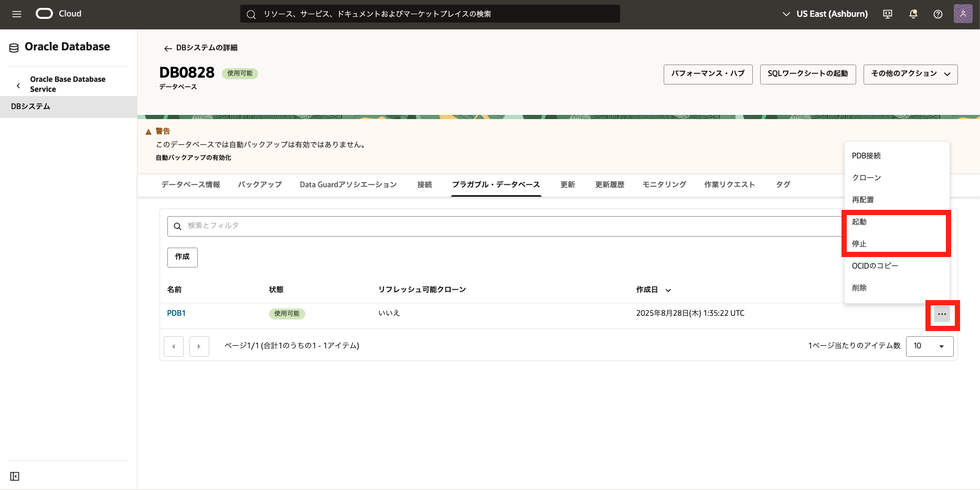Open the notifications bell
Image resolution: width=980 pixels, height=490 pixels.
[913, 14]
